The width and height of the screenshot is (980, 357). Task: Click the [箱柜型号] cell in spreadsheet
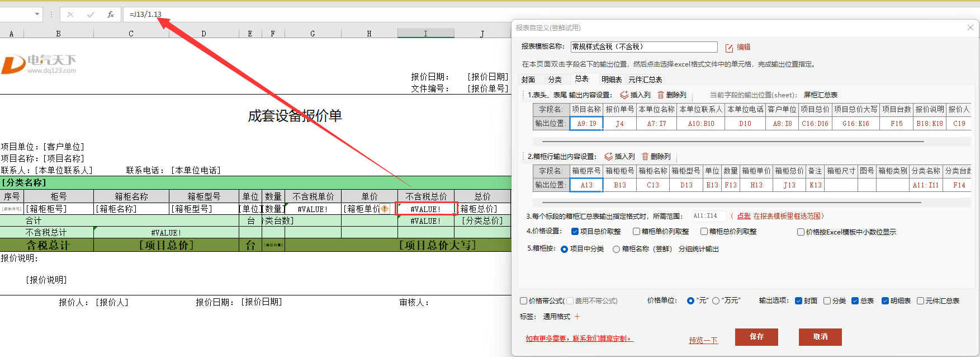(203, 209)
